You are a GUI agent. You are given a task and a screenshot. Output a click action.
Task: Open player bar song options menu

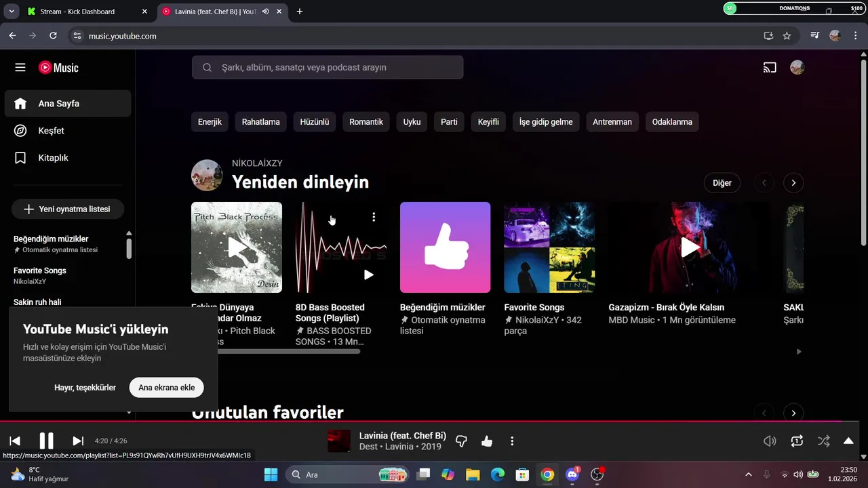pos(512,441)
